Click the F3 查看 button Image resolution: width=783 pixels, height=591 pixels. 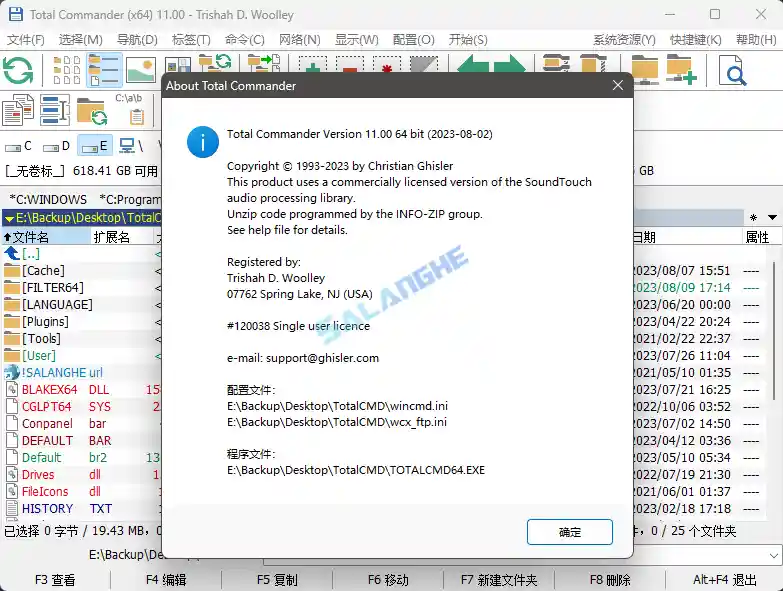55,580
